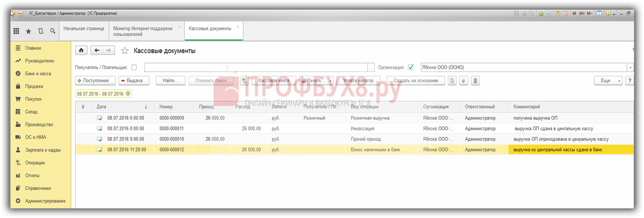
Task: Open the dropdown arrow beside information icon
Action: 614,14
